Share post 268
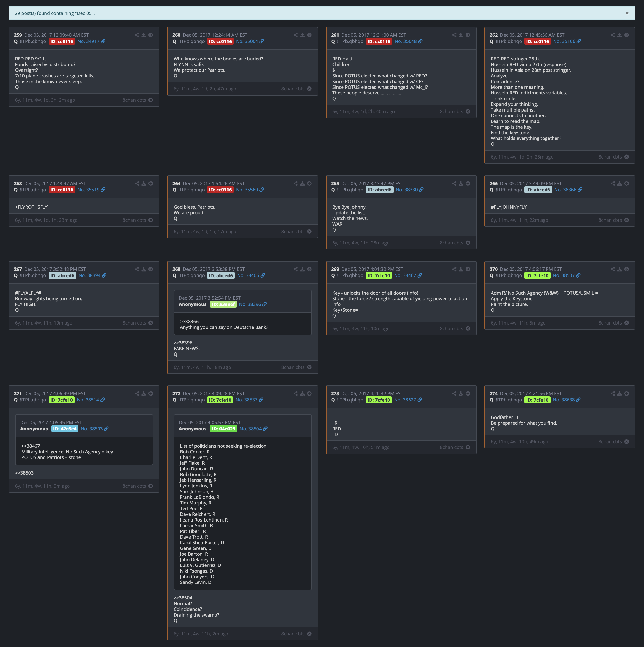The height and width of the screenshot is (647, 644). [295, 269]
